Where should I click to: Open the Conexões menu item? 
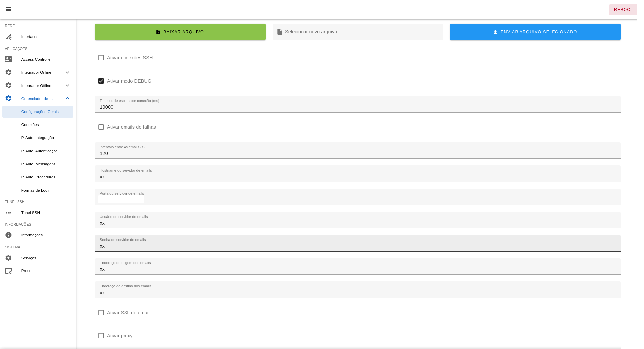[x=30, y=125]
